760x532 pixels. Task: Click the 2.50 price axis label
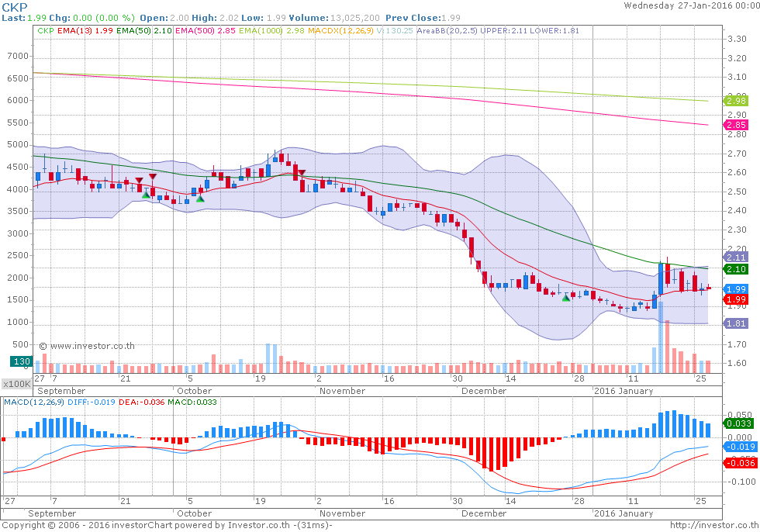point(738,192)
